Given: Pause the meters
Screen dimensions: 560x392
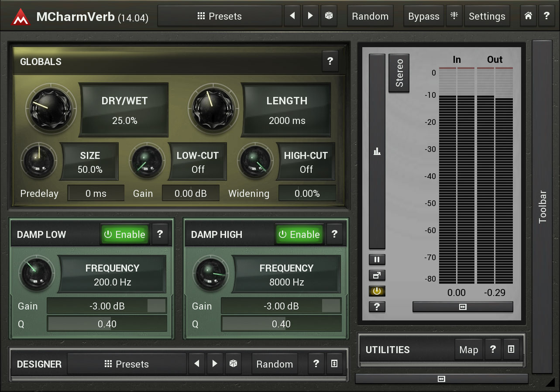Looking at the screenshot, I should tap(377, 260).
